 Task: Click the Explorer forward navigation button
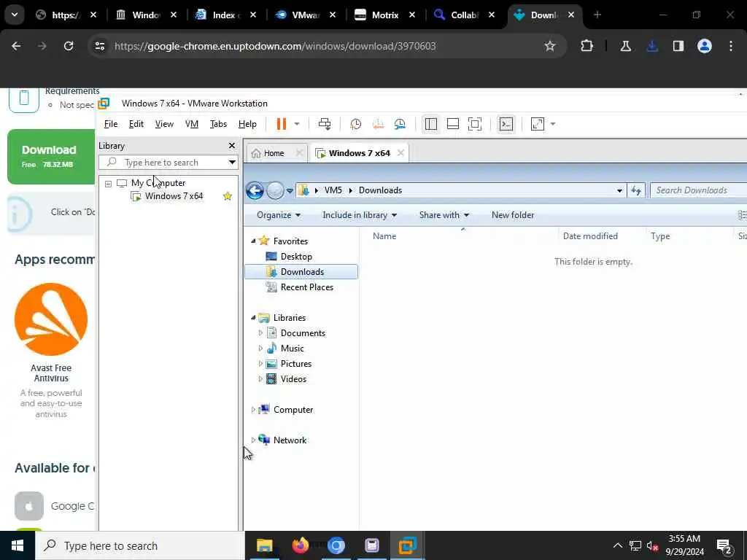point(275,190)
